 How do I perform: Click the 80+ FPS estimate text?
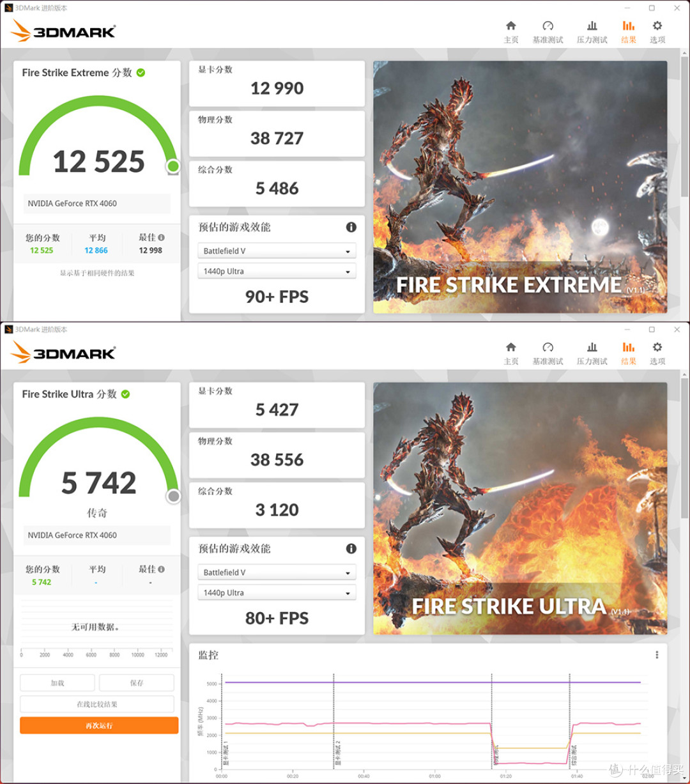(277, 618)
